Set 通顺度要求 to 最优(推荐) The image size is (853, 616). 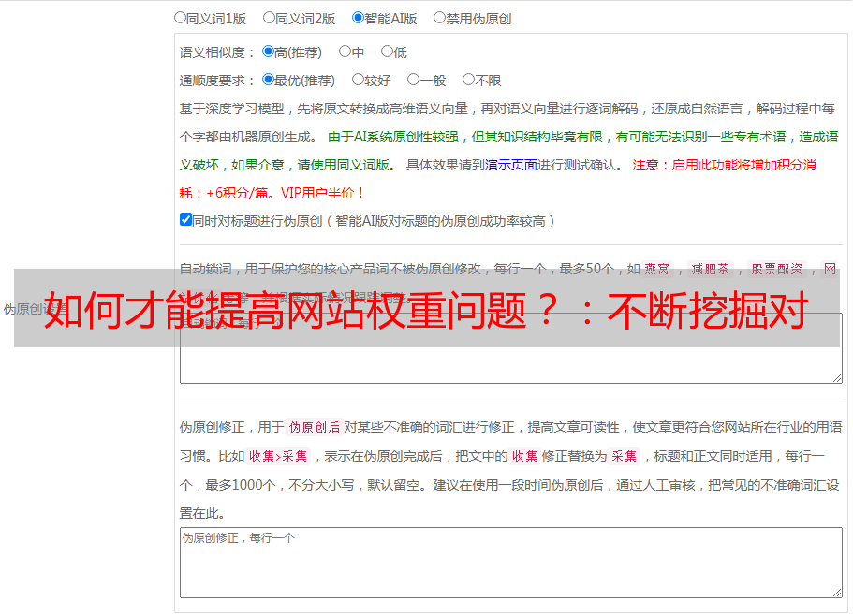[268, 80]
